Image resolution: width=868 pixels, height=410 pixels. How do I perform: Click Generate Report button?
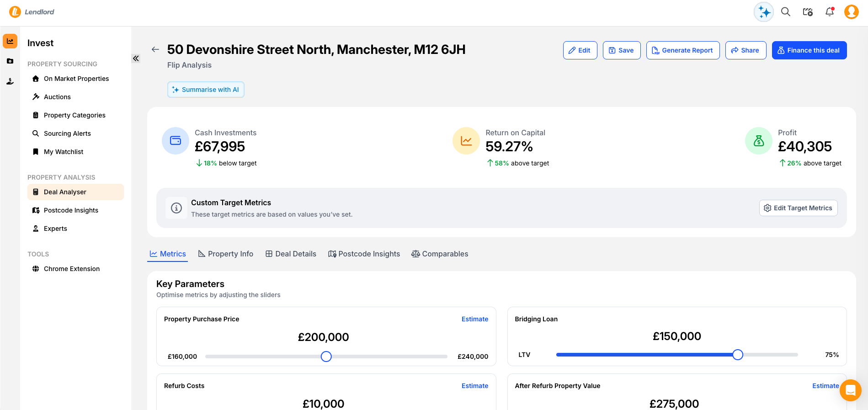tap(682, 50)
